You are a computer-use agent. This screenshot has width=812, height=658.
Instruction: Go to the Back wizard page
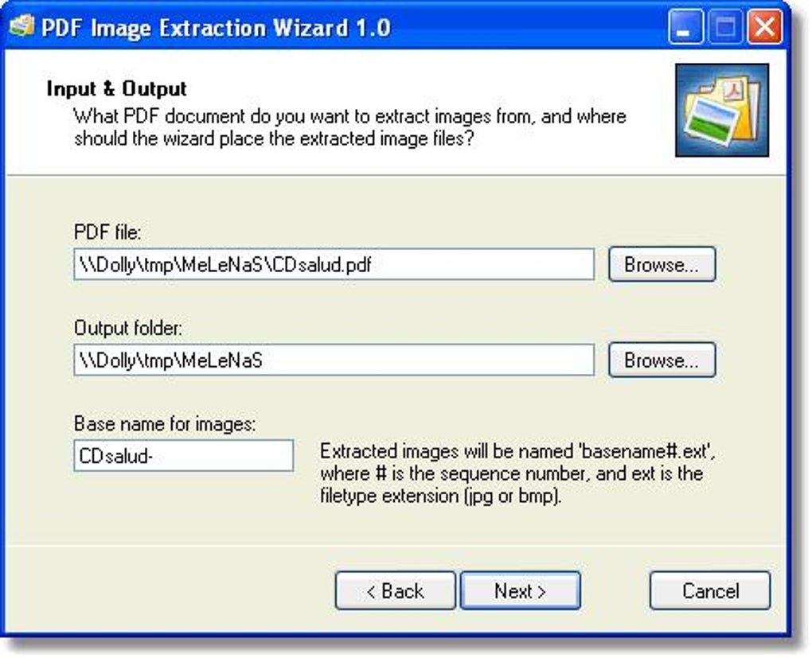click(395, 591)
